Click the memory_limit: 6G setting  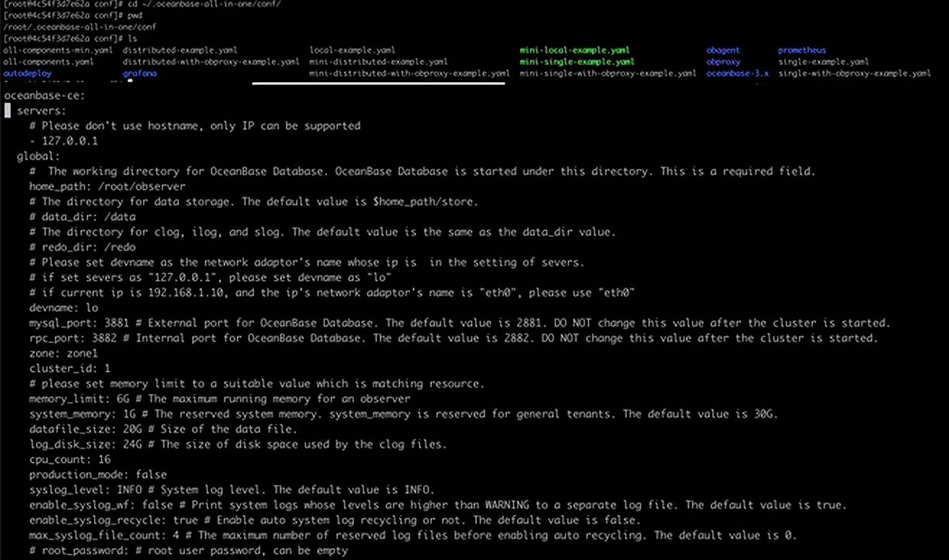click(79, 398)
